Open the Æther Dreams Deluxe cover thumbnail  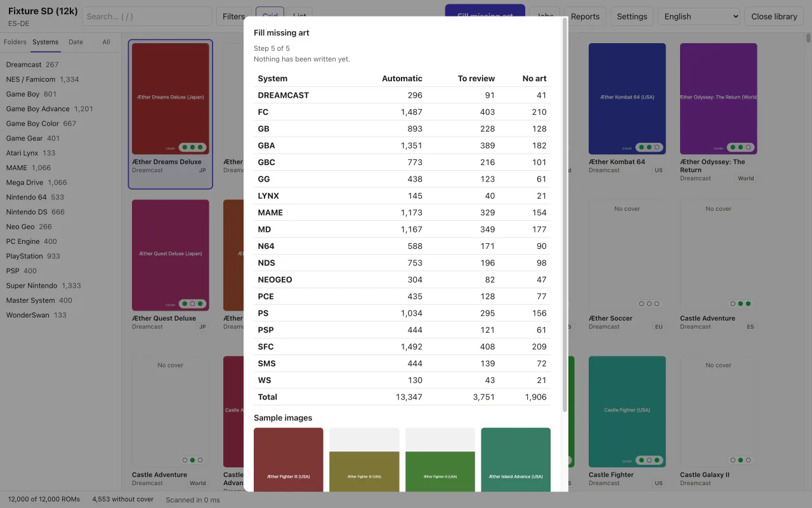(x=171, y=98)
